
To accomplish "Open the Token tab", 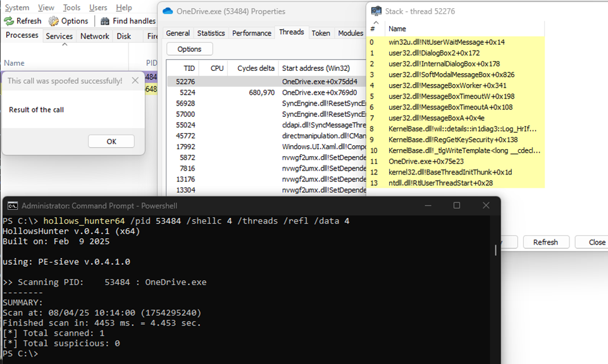I will click(x=321, y=33).
